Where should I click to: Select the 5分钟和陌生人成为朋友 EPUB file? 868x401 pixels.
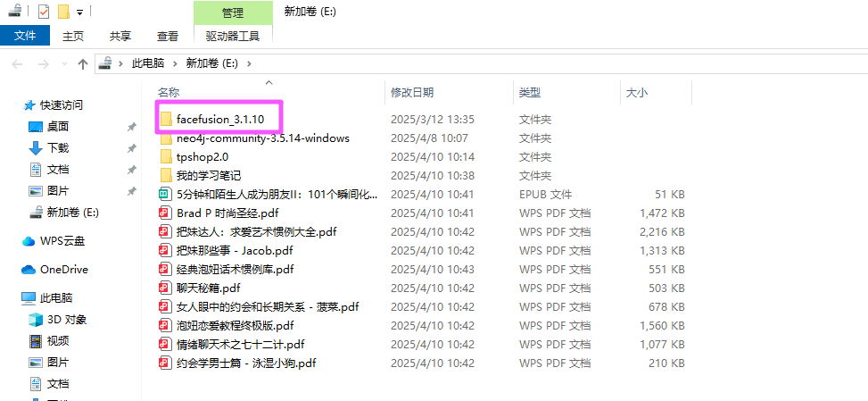point(277,195)
